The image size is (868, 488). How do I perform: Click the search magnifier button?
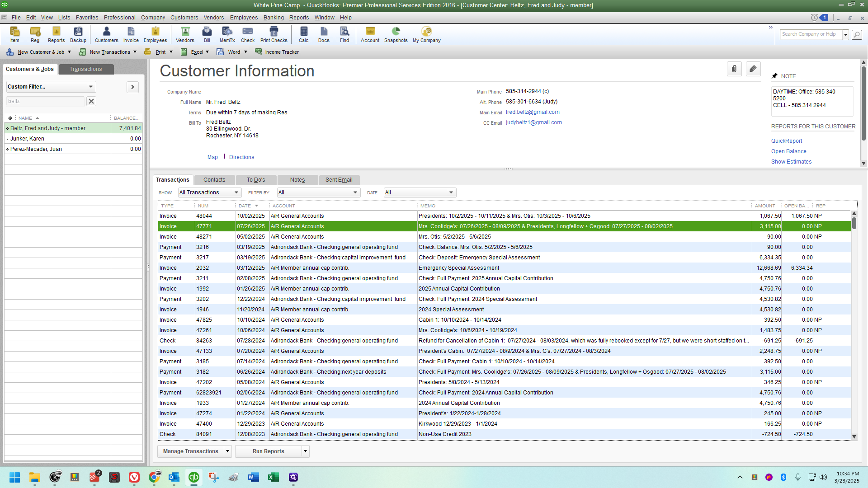[857, 35]
